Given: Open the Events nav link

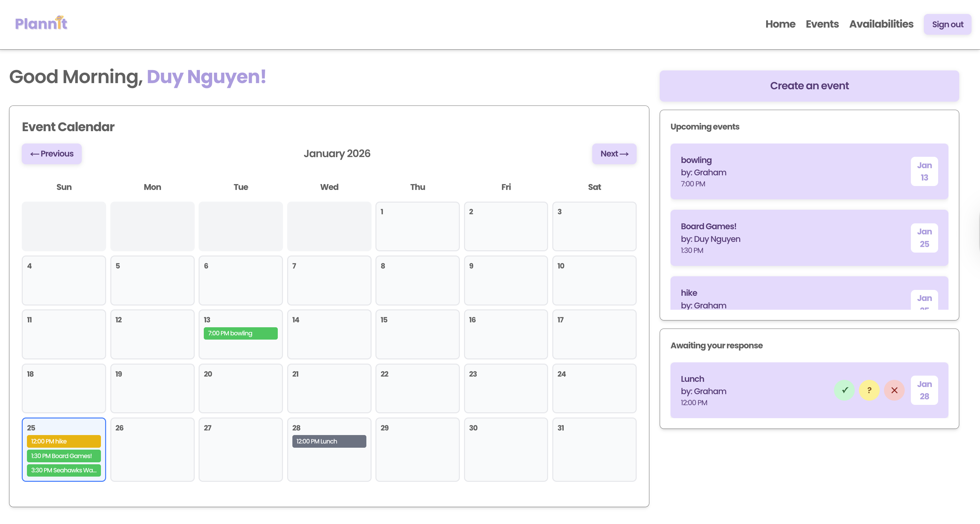Looking at the screenshot, I should point(822,24).
